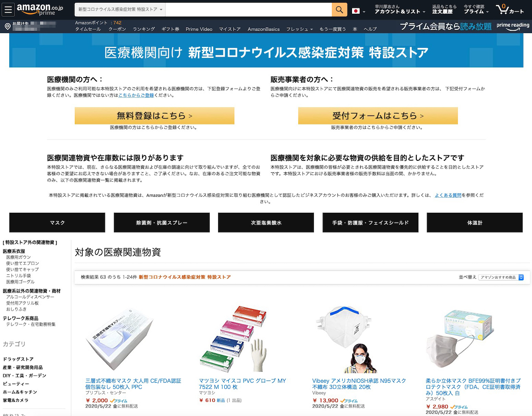Click into the search text field
The height and width of the screenshot is (416, 532).
pos(249,10)
